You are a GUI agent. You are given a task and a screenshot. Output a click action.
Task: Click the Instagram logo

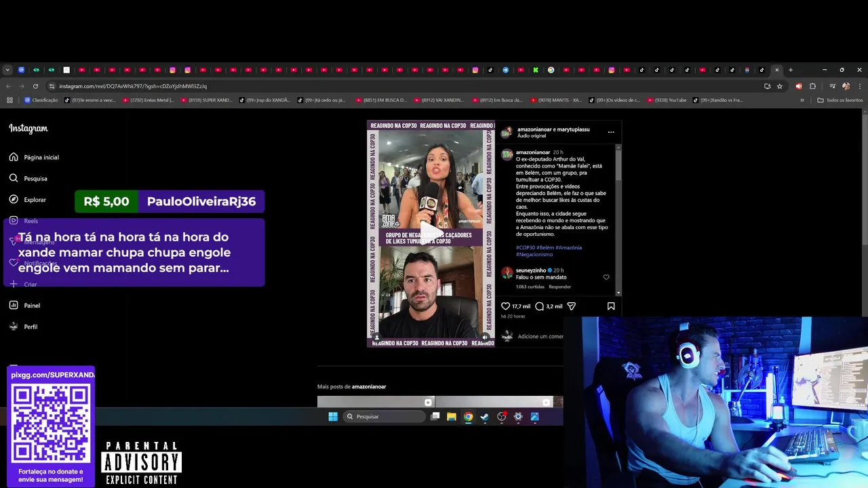click(x=28, y=128)
